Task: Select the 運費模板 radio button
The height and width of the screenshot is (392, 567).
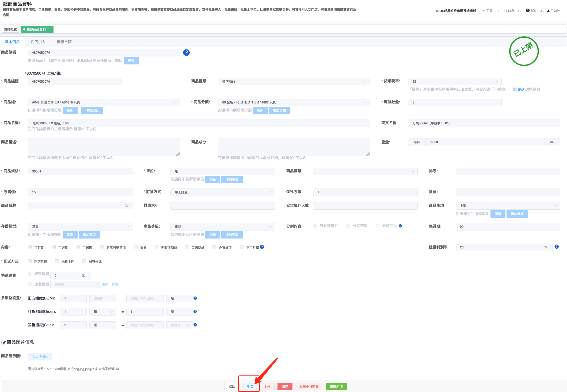Action: coord(30,284)
